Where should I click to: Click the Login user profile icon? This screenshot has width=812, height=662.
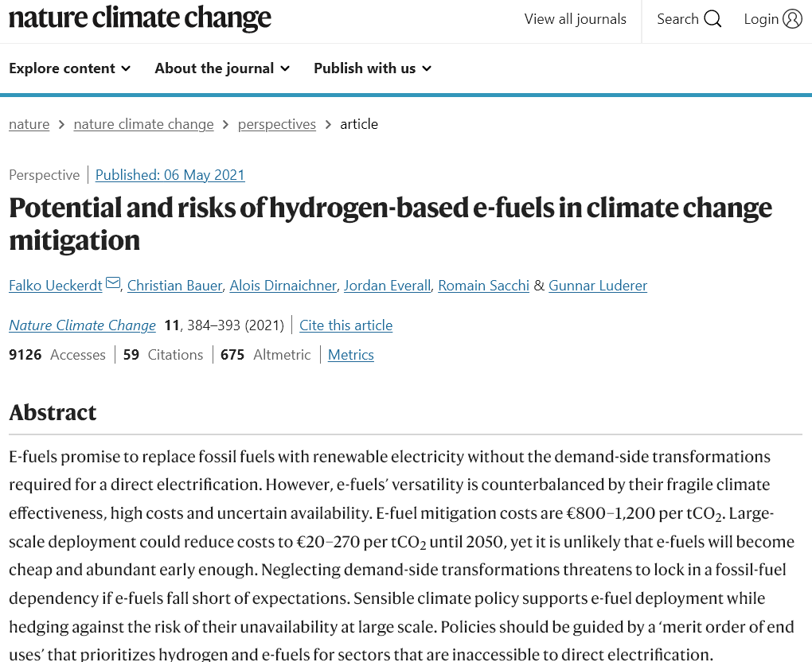(792, 19)
